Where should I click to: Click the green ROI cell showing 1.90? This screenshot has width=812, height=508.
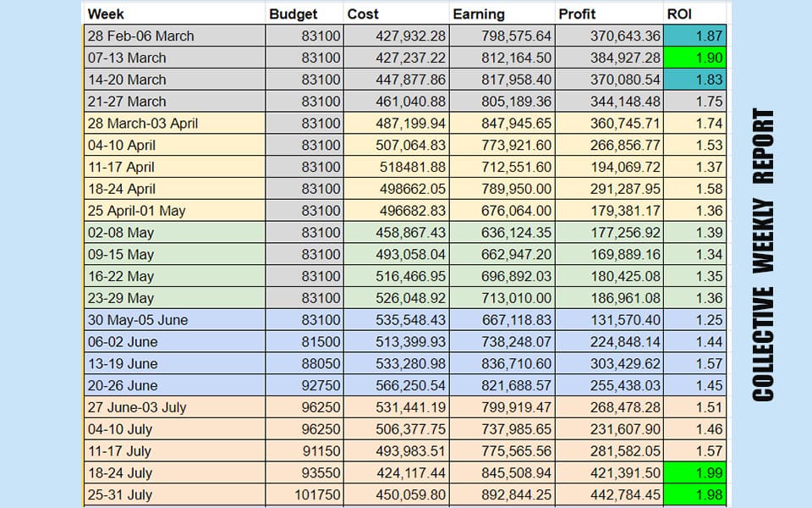(694, 58)
